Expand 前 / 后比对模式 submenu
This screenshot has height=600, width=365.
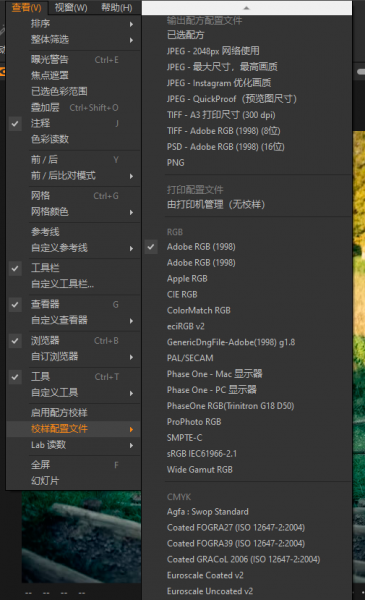[x=74, y=176]
